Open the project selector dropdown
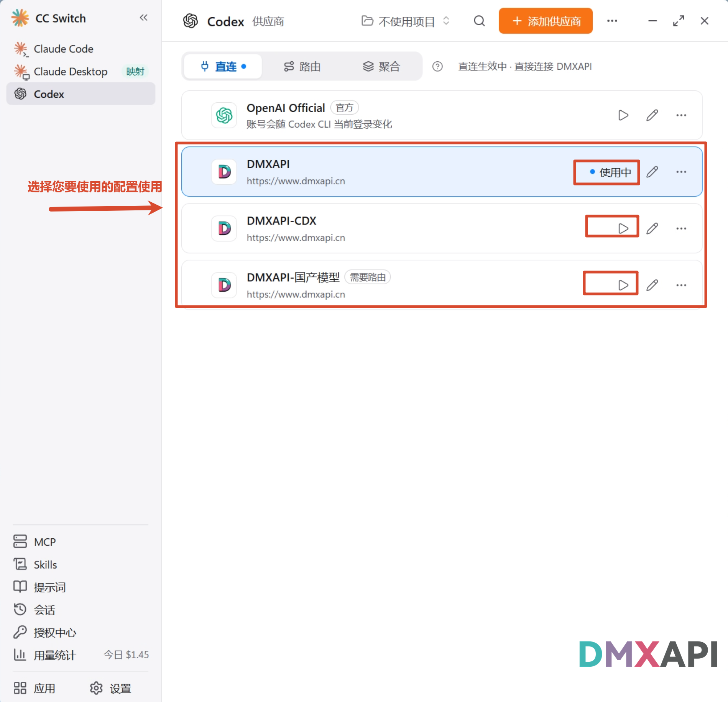The image size is (728, 702). 406,21
